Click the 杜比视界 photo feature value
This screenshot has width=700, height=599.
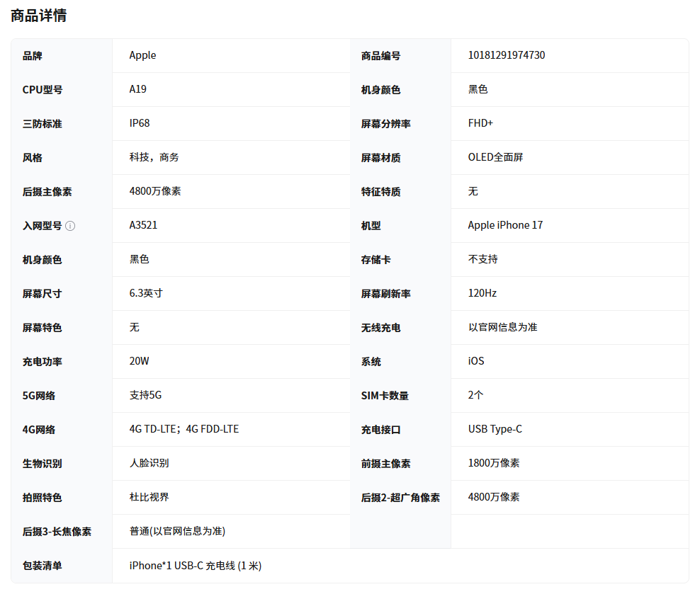(149, 497)
